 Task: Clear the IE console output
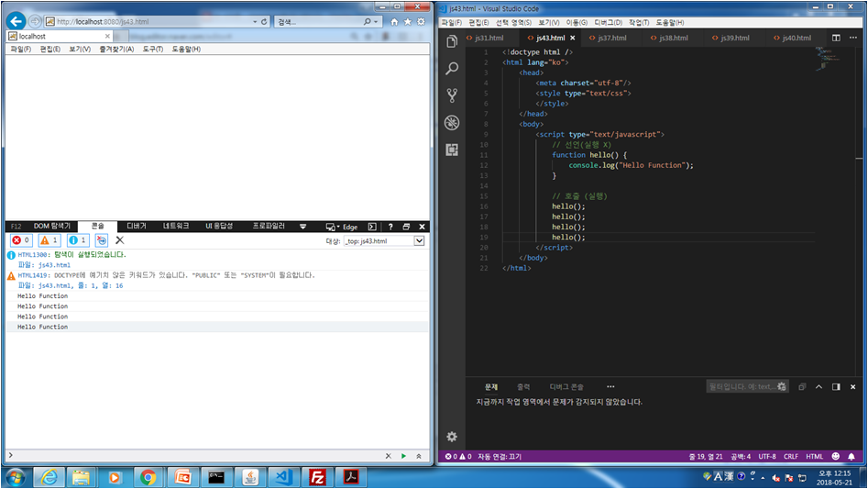tap(119, 240)
